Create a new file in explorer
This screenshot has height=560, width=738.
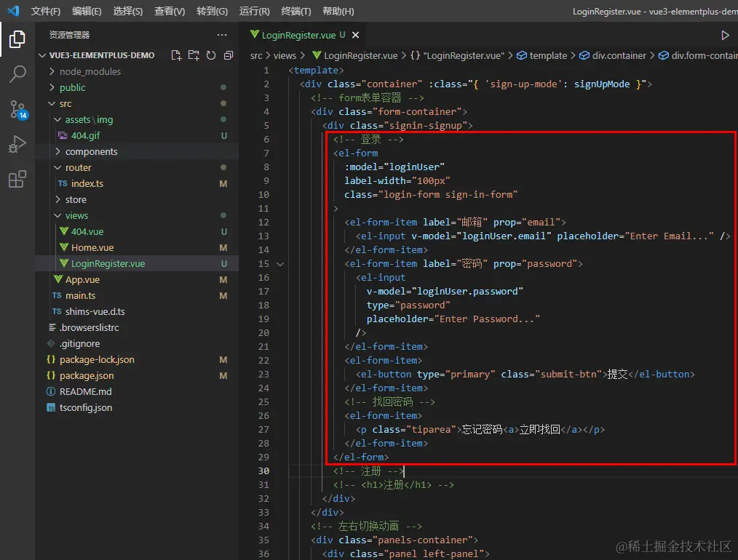(176, 55)
